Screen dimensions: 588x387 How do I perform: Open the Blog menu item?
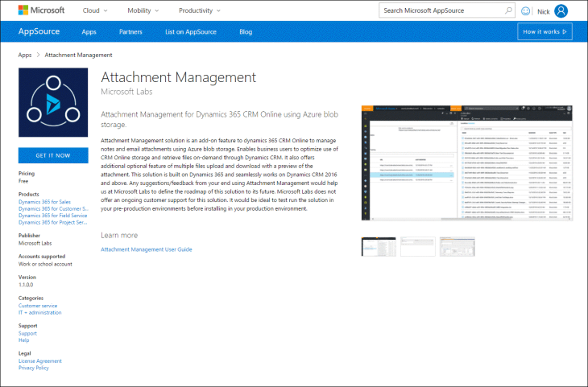(246, 32)
